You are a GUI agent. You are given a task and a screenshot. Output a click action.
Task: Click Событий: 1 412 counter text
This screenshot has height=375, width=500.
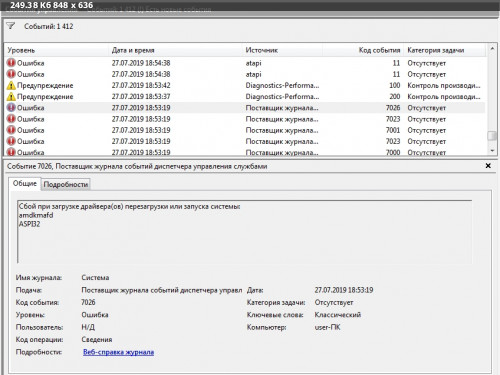click(x=48, y=26)
